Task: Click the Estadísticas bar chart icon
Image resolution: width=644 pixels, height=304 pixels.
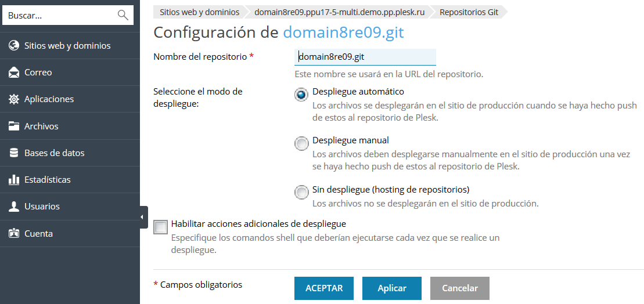Action: (14, 180)
